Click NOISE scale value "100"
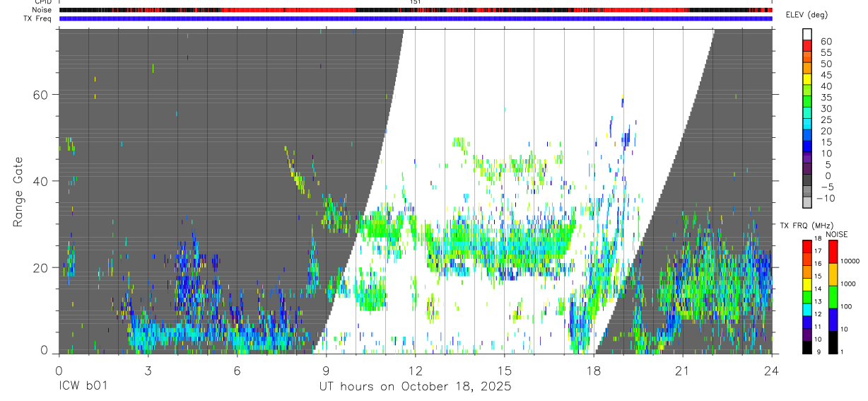This screenshot has width=868, height=401. coord(847,306)
